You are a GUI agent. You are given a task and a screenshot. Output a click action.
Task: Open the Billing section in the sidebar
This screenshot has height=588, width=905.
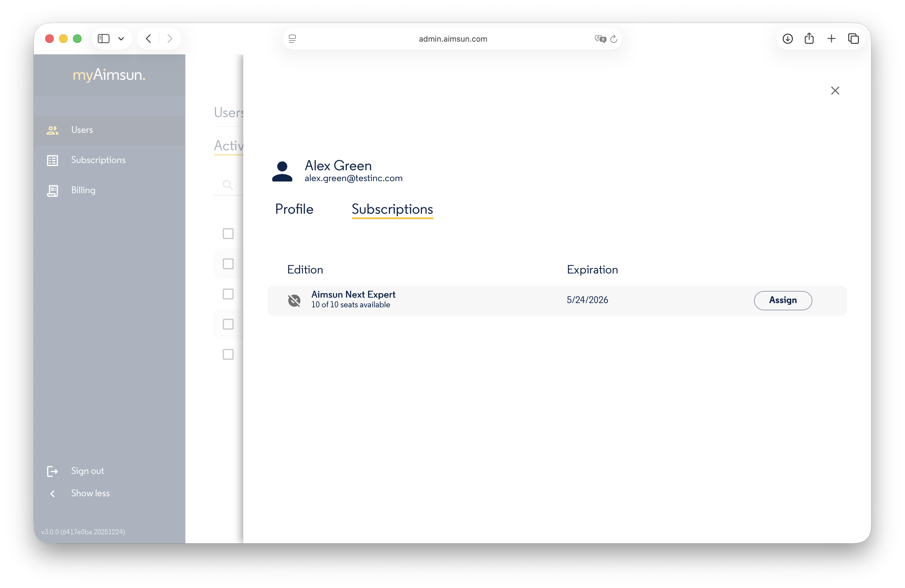click(x=83, y=190)
